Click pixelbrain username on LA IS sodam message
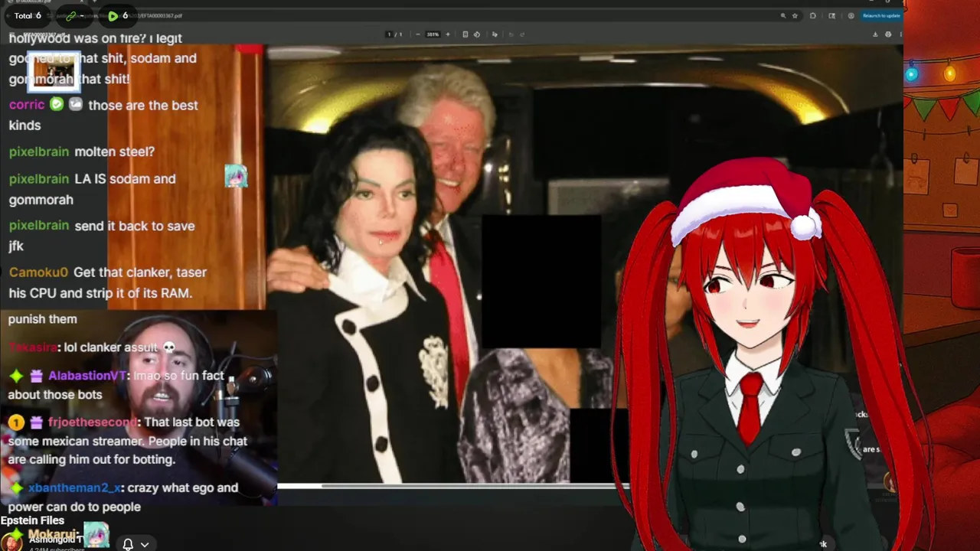Screen dimensions: 980x551 tap(39, 178)
